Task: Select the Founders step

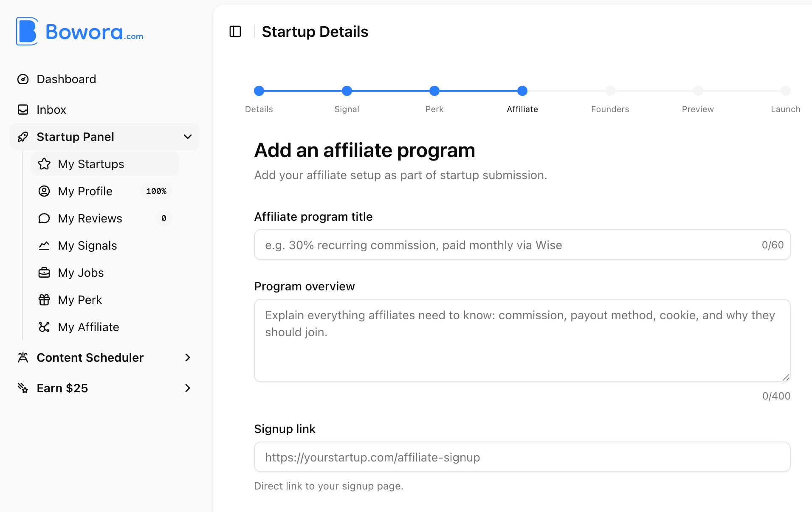Action: click(x=610, y=91)
